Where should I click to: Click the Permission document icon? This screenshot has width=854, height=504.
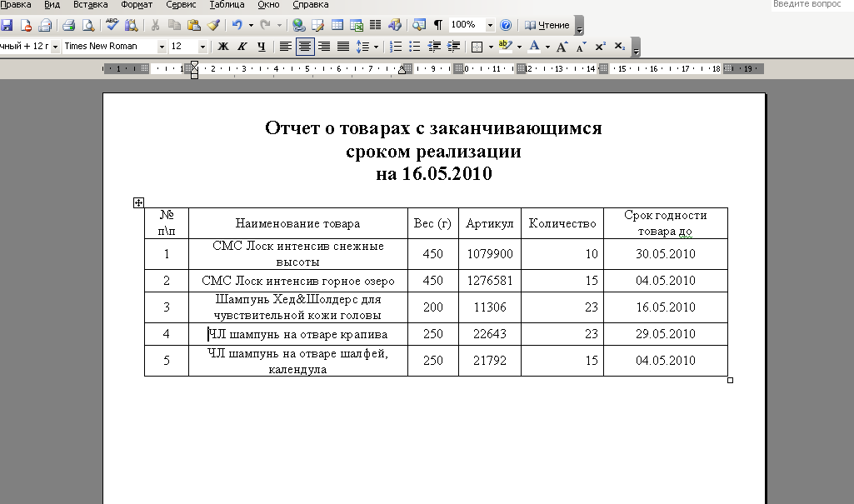[x=26, y=25]
